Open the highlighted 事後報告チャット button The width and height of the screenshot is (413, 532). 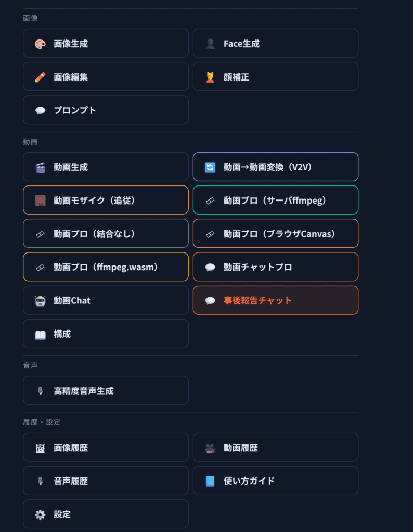(275, 300)
